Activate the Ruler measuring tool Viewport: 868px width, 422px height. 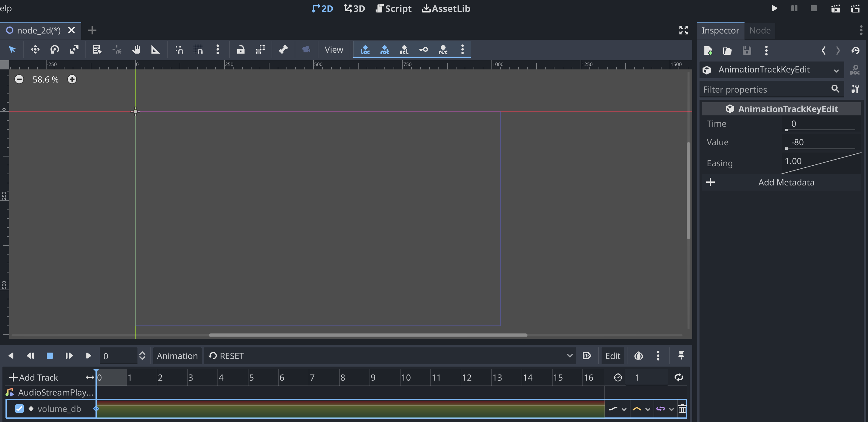tap(155, 50)
